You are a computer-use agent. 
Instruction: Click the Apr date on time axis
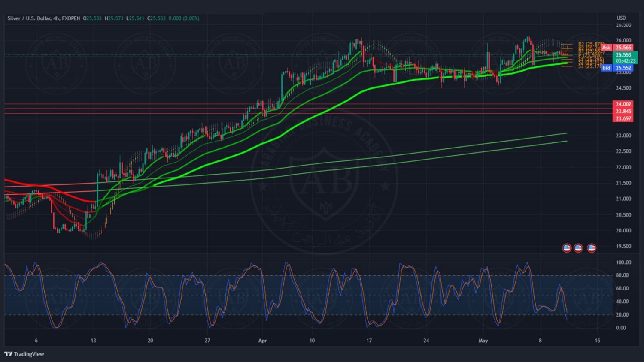262,341
